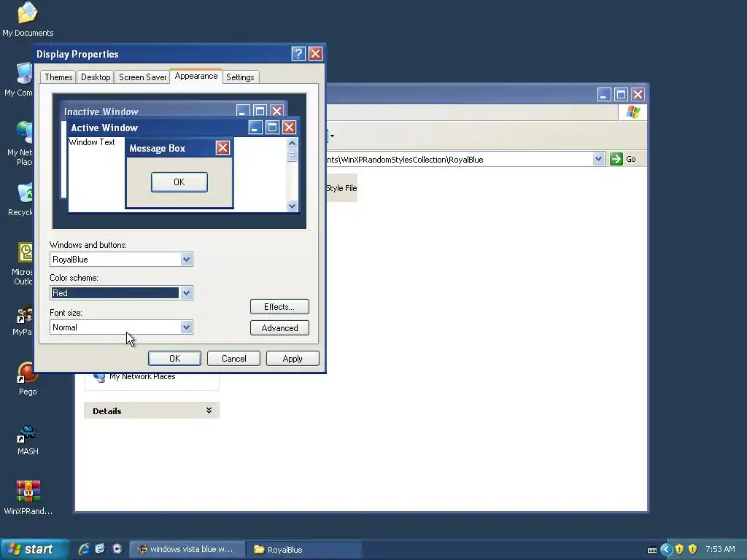Switch to the Screen Saver tab
This screenshot has width=747, height=560.
pyautogui.click(x=142, y=77)
